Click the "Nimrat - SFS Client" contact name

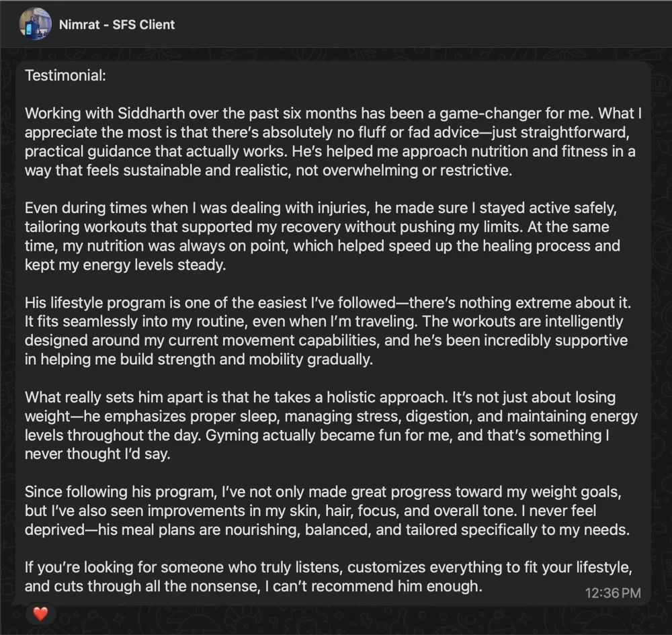(x=116, y=25)
